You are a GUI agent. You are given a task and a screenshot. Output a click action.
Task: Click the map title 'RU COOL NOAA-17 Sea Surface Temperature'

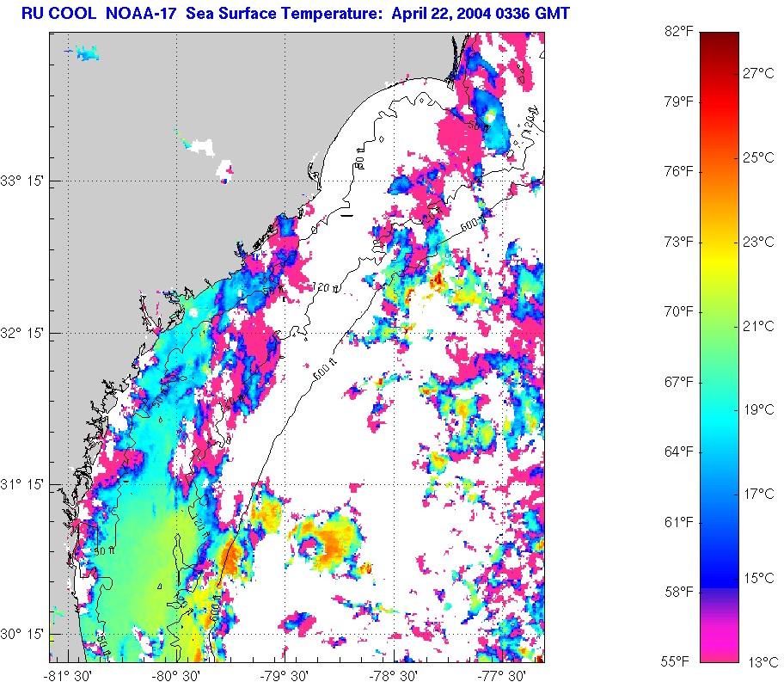coord(204,13)
